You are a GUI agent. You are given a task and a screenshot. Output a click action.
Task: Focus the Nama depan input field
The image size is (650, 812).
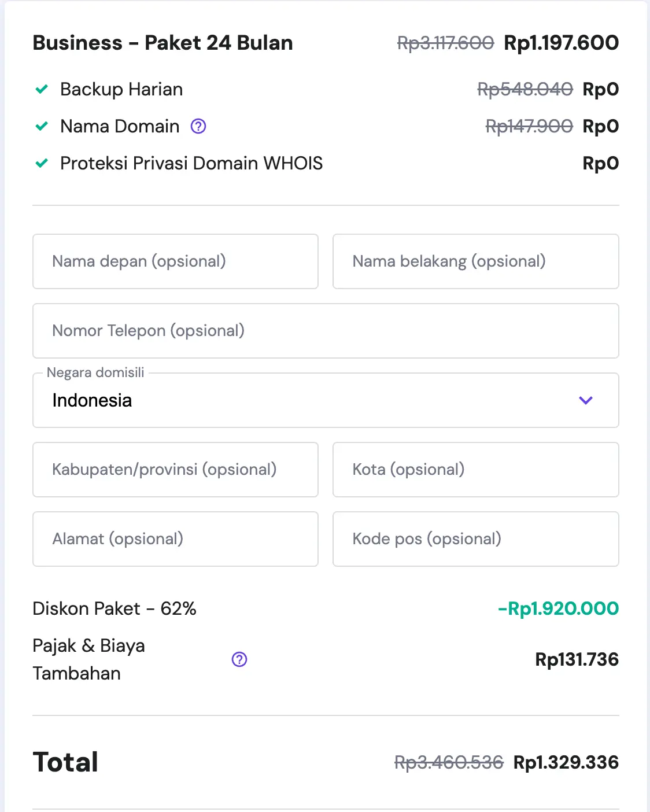(x=175, y=261)
